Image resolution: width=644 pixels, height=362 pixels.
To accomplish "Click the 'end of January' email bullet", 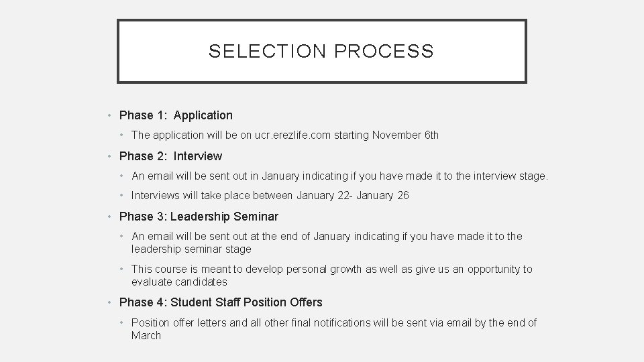I will (x=327, y=236).
